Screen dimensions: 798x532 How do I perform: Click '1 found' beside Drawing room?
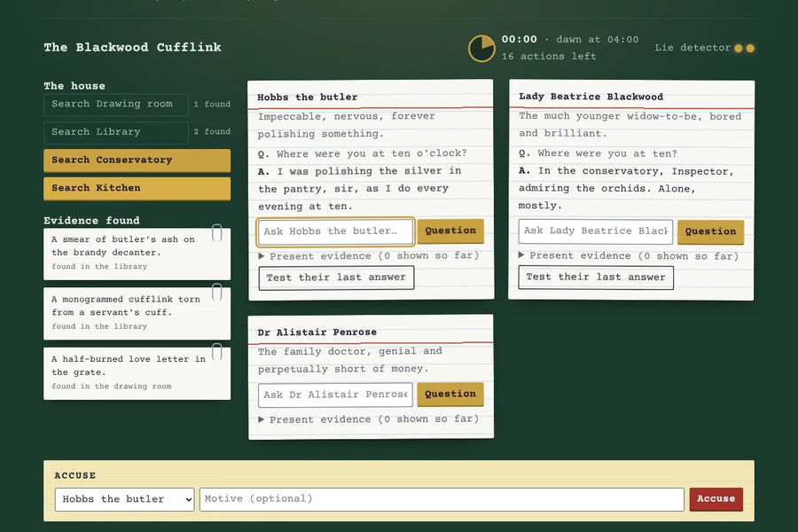point(212,105)
